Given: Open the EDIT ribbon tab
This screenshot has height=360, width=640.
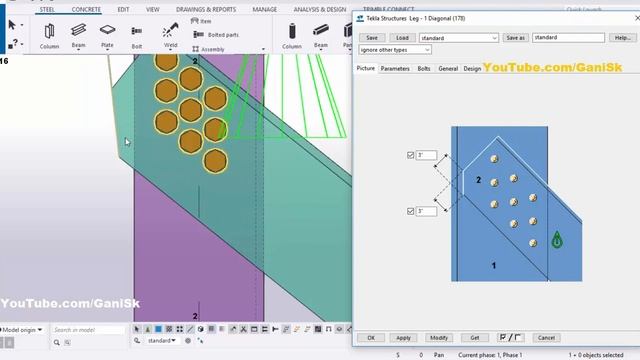Looking at the screenshot, I should pyautogui.click(x=123, y=9).
